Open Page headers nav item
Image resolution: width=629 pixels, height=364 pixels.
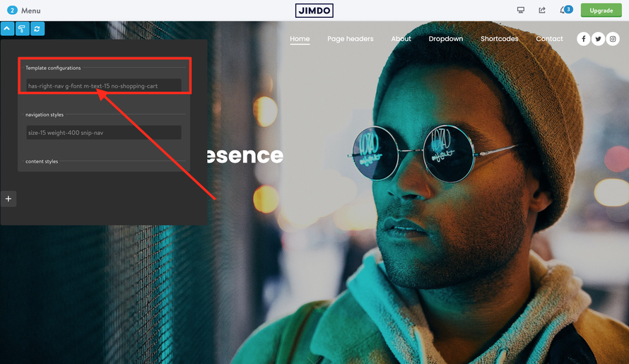click(x=351, y=39)
